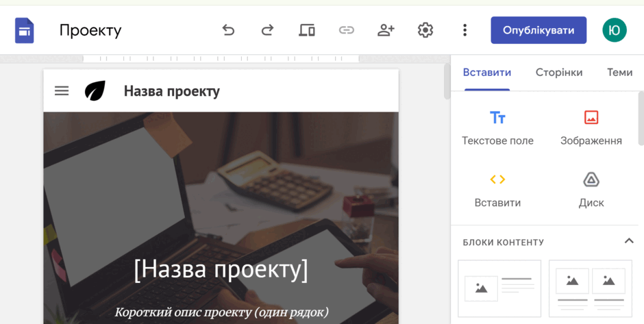Switch to the Вставити tab

tap(487, 73)
